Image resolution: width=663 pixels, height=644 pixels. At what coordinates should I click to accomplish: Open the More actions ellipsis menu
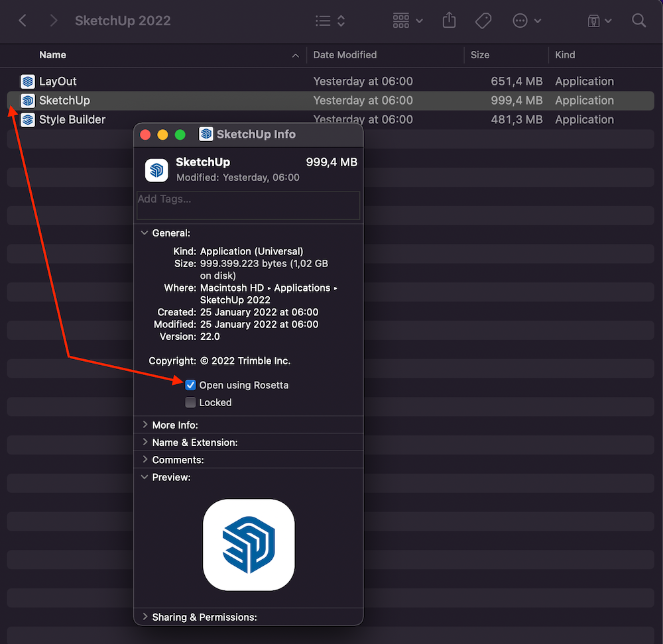point(527,21)
